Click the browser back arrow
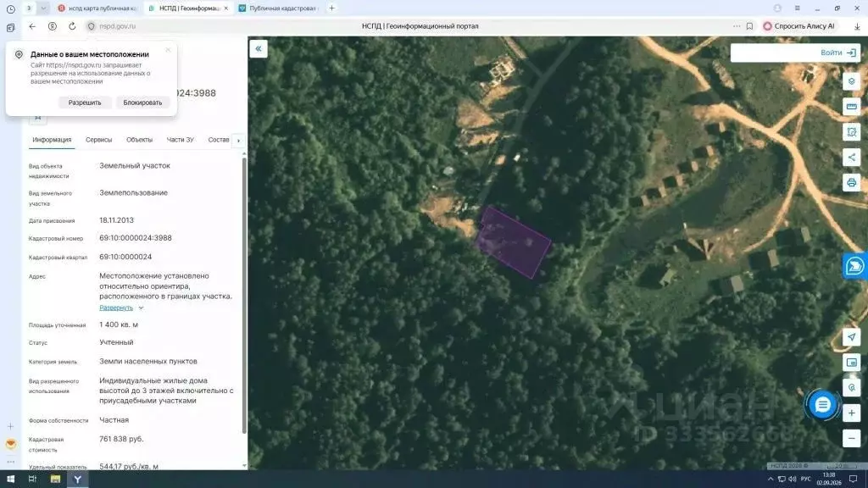Screen dimensions: 868x488 pyautogui.click(x=32, y=26)
